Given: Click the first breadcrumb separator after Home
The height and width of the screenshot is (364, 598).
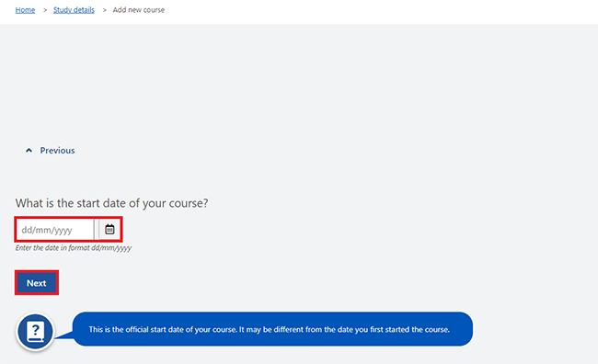Looking at the screenshot, I should point(45,10).
